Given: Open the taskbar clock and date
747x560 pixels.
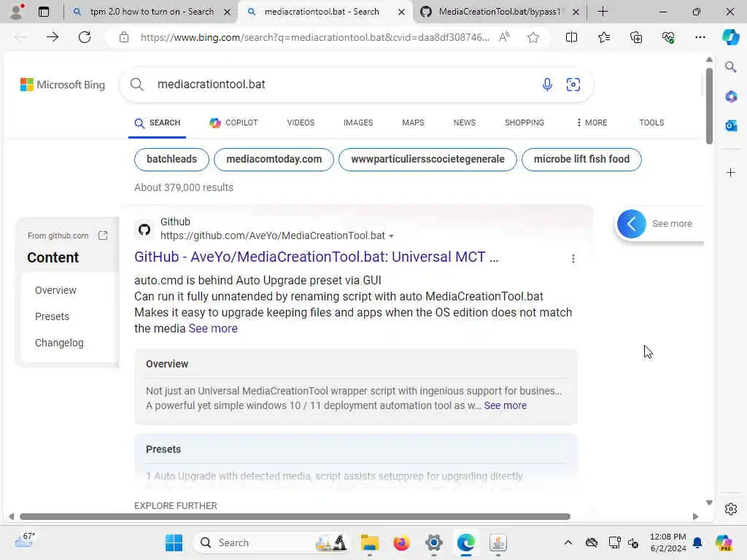Looking at the screenshot, I should tap(668, 542).
